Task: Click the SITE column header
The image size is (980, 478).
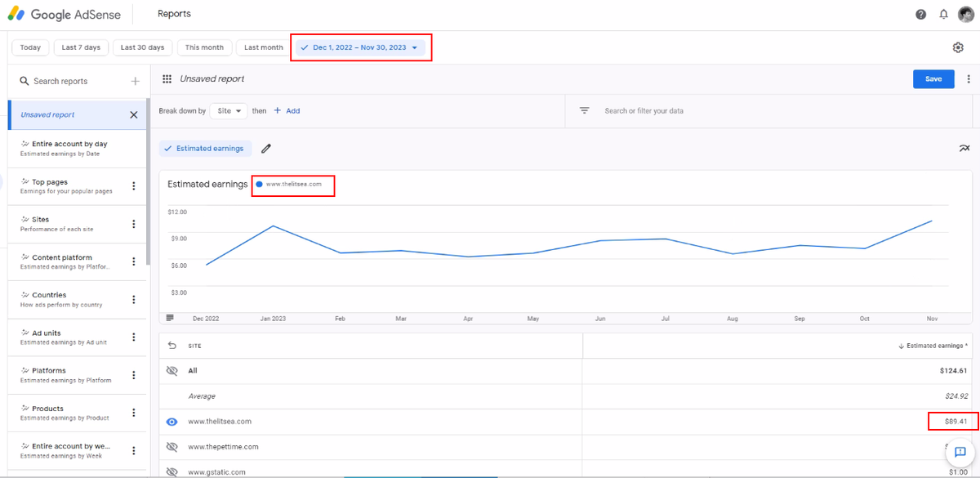Action: 194,346
